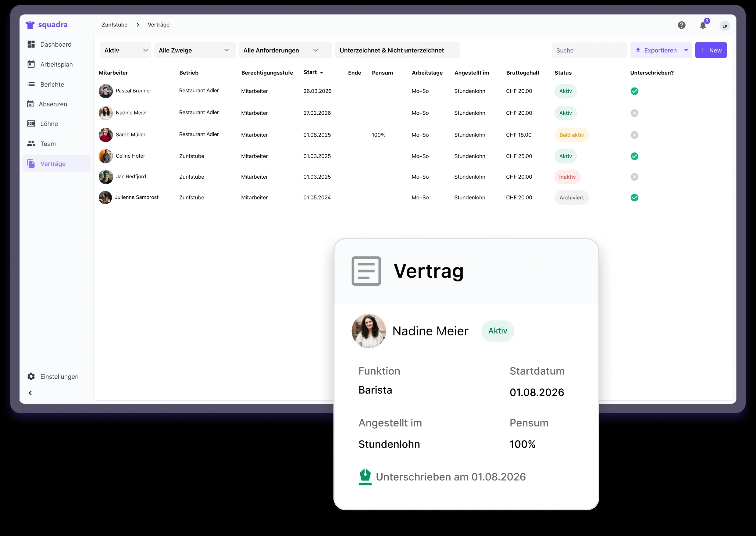Click Jan Redfjord's avatar
The image size is (756, 536).
tap(105, 177)
